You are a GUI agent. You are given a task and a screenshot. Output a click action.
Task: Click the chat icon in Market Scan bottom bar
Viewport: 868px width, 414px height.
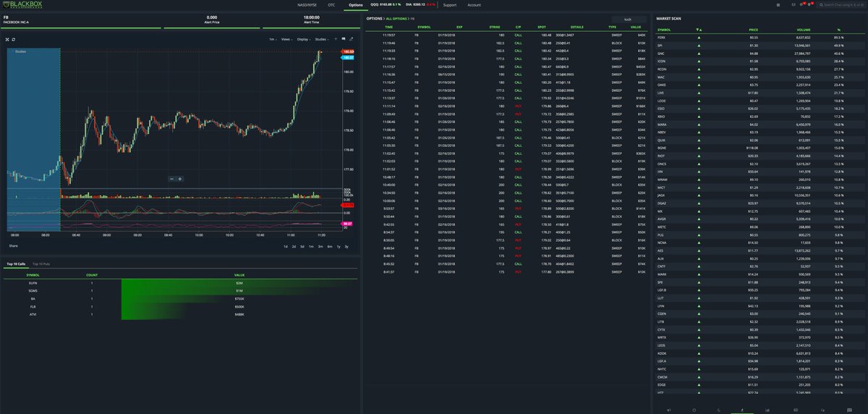point(821,410)
